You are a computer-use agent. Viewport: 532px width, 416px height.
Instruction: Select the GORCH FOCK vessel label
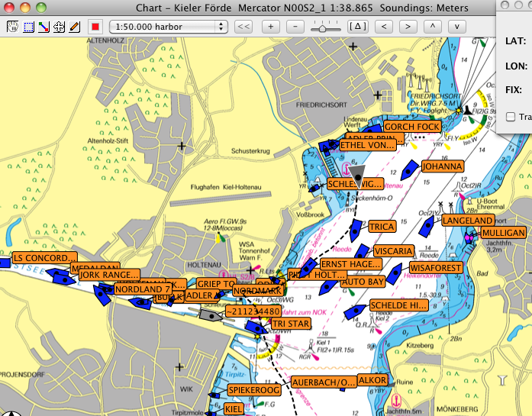coord(412,127)
